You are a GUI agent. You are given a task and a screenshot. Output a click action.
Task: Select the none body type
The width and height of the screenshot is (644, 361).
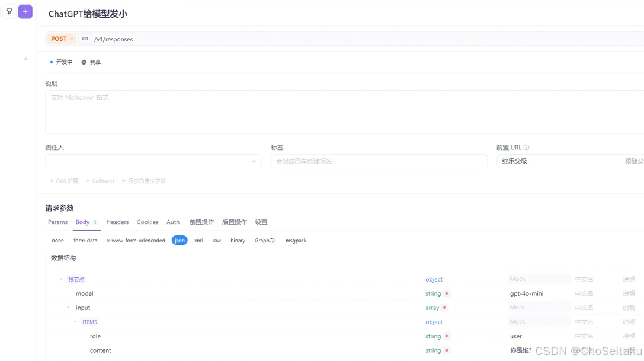(x=58, y=241)
